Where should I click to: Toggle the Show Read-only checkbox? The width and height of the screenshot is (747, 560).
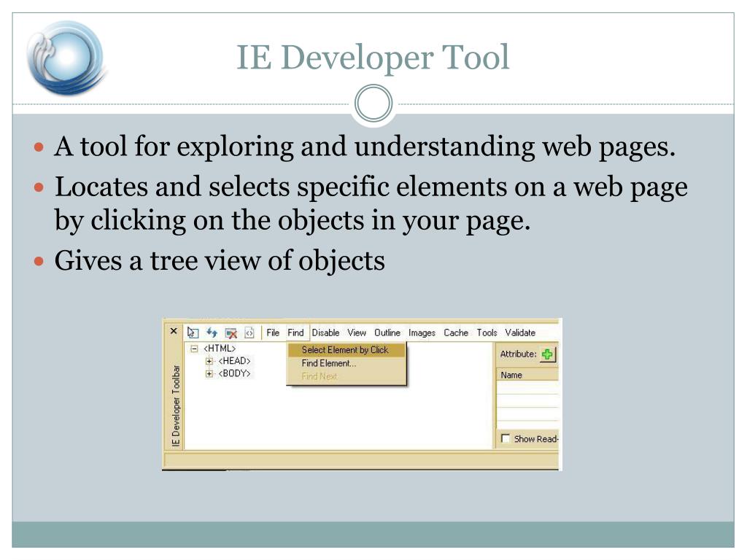[506, 438]
